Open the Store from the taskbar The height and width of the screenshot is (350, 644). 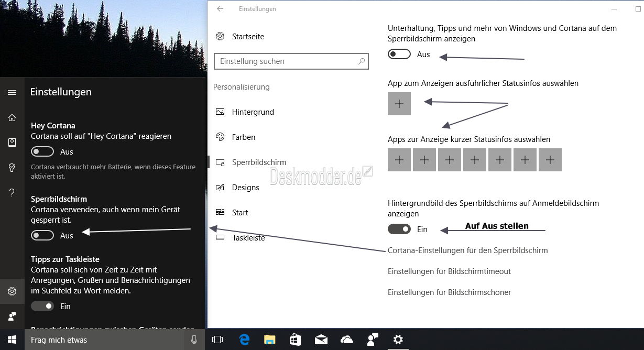(296, 340)
